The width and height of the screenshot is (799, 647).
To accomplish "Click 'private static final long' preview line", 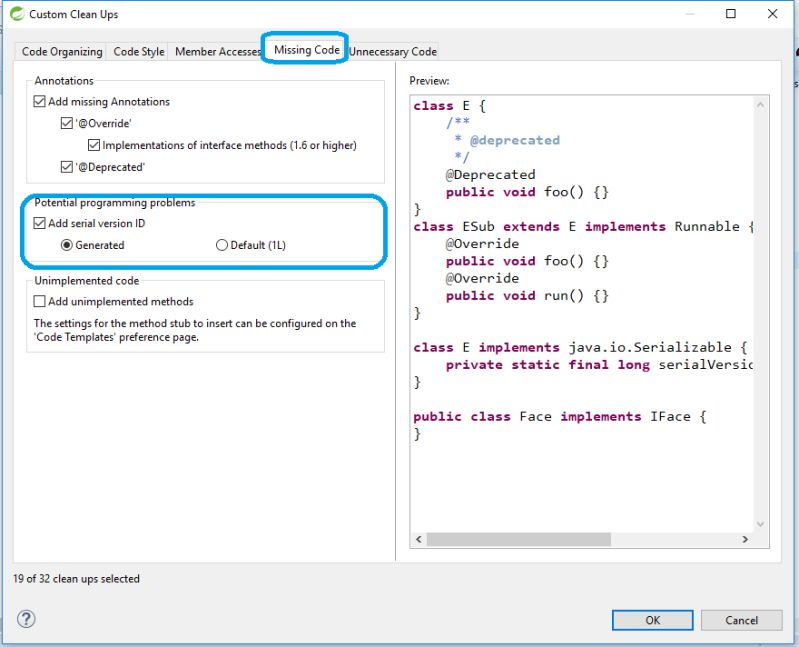I will (x=599, y=365).
